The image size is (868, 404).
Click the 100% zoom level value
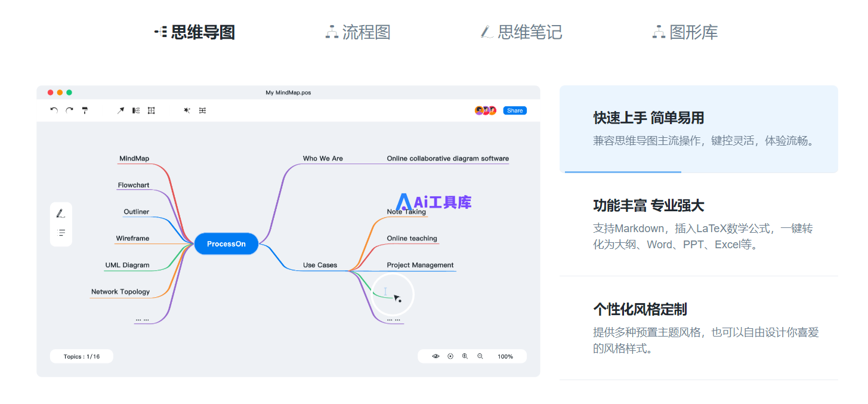coord(505,356)
